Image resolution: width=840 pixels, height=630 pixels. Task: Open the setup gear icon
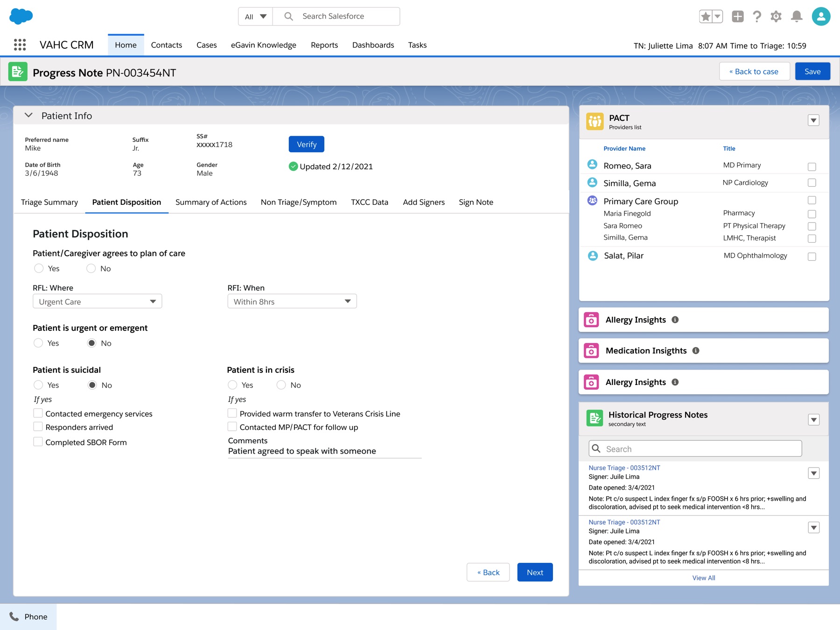pos(776,17)
